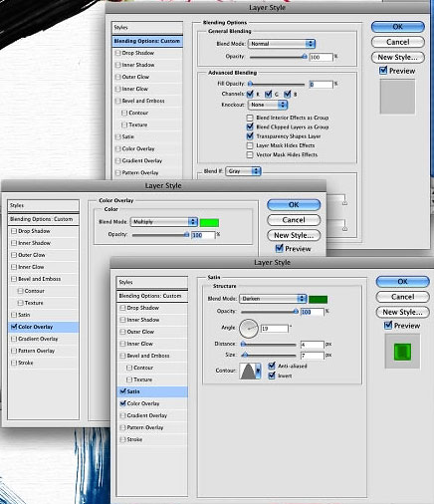Open the Darken blend mode dropdown
The image size is (434, 504).
pos(273,299)
